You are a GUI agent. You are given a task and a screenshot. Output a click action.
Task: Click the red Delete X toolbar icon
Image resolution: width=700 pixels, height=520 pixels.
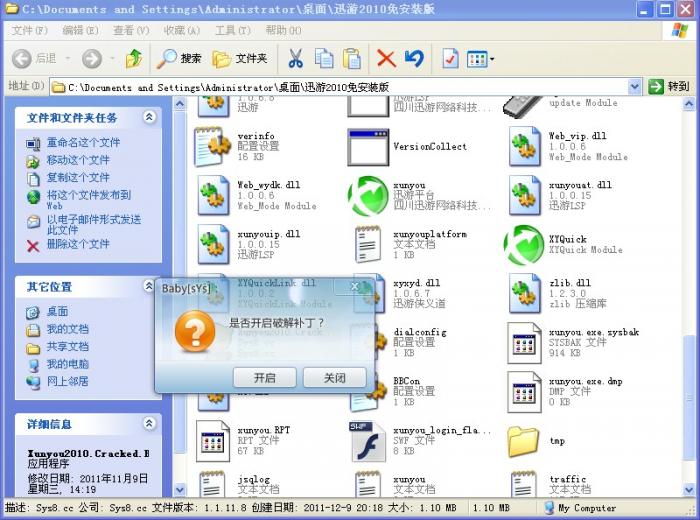click(386, 58)
